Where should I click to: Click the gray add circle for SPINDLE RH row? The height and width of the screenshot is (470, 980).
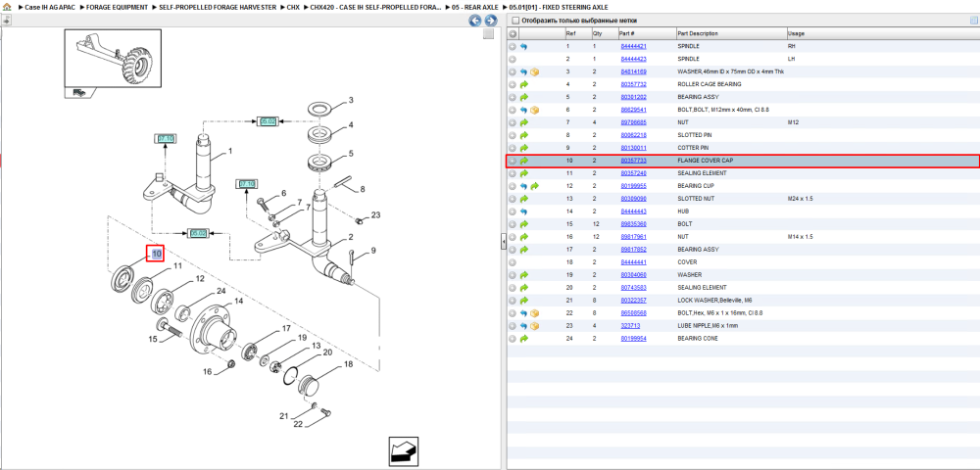point(513,46)
